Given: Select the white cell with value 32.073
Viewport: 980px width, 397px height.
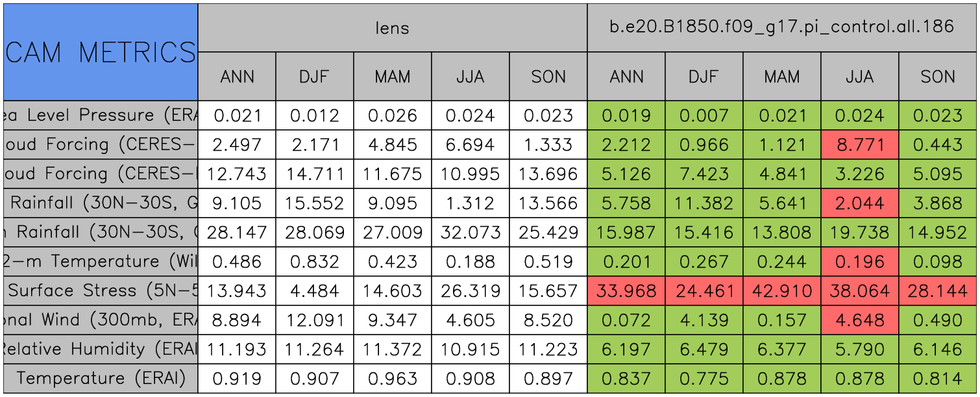Looking at the screenshot, I should click(x=471, y=232).
